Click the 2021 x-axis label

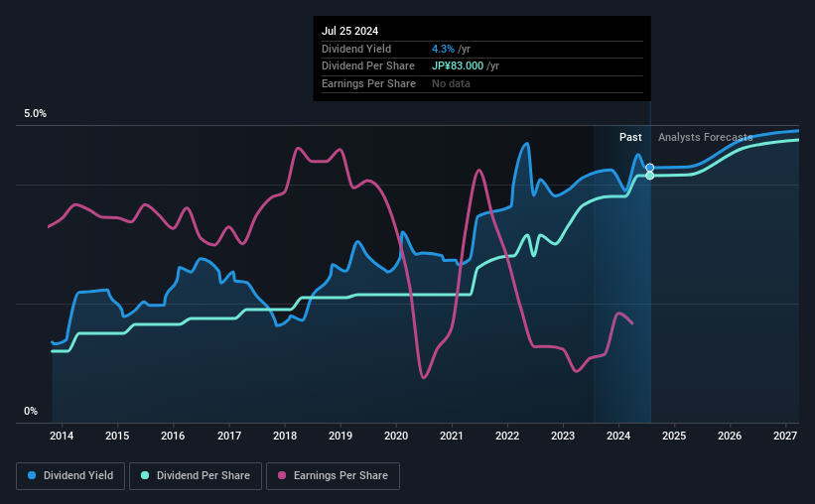pos(451,436)
